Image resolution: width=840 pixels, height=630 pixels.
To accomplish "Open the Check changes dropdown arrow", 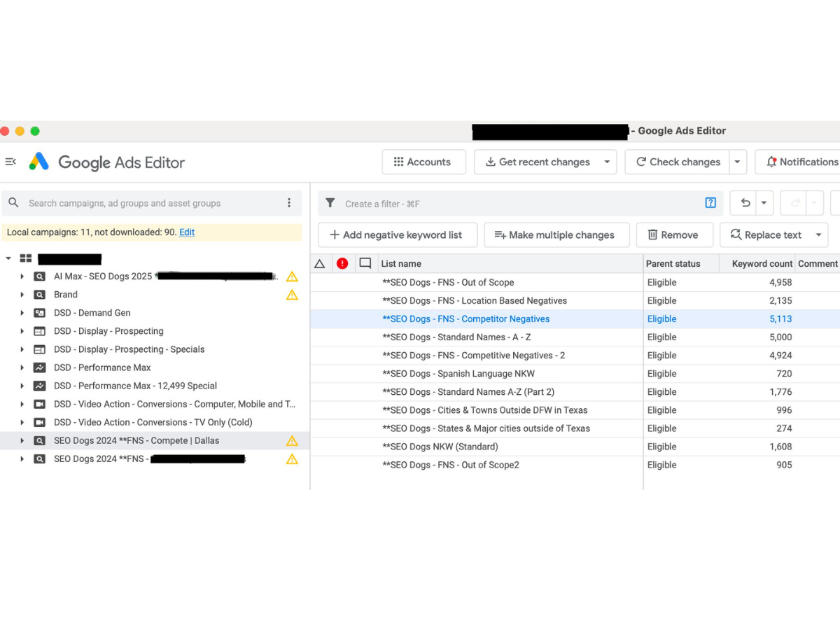I will 737,162.
